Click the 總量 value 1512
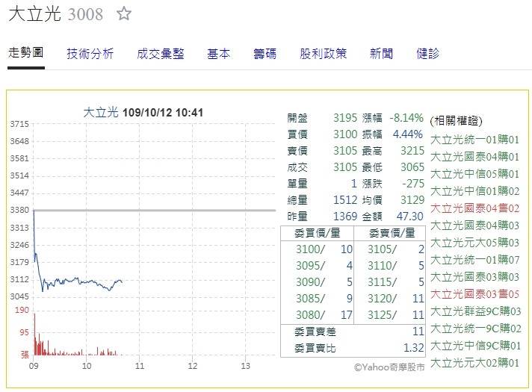The width and height of the screenshot is (532, 392). pyautogui.click(x=345, y=200)
